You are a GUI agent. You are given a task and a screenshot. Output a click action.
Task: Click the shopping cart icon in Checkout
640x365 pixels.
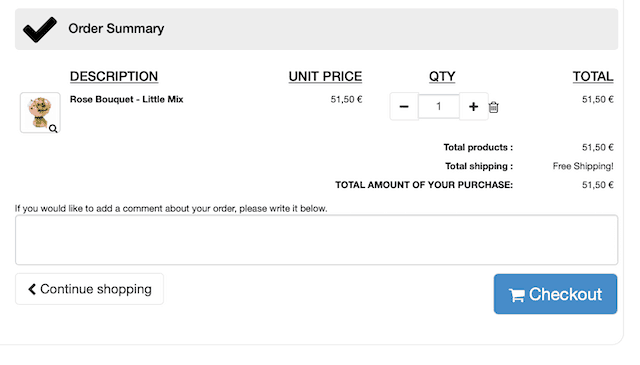click(x=517, y=295)
